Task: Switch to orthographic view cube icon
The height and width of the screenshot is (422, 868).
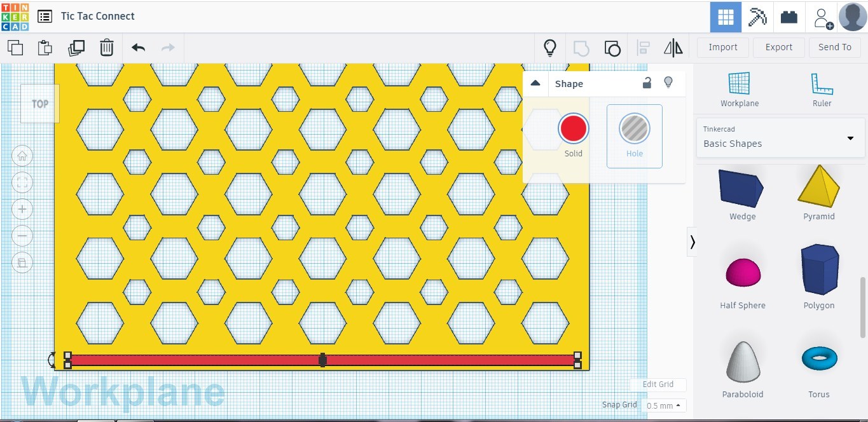Action: [x=22, y=262]
